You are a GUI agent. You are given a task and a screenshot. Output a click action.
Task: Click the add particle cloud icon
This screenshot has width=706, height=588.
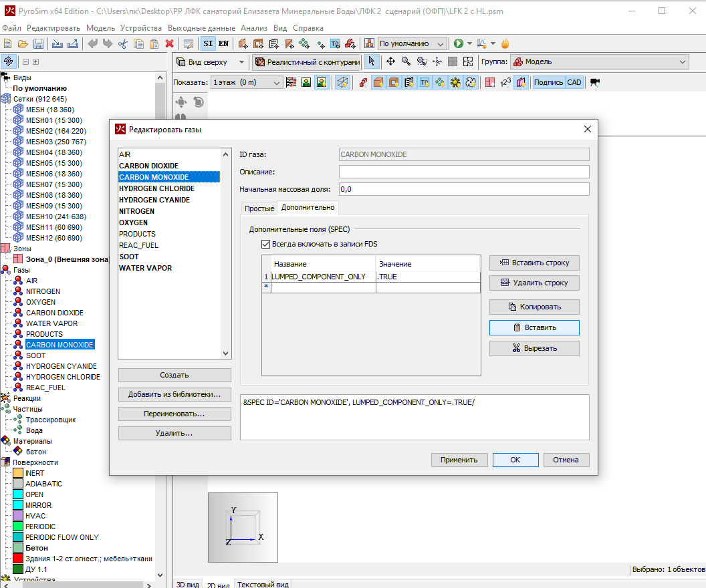[304, 43]
